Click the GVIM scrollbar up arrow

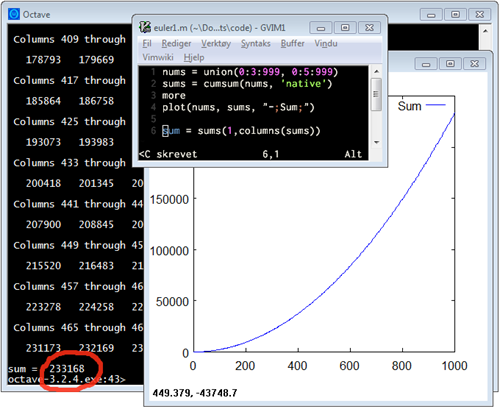click(x=376, y=71)
